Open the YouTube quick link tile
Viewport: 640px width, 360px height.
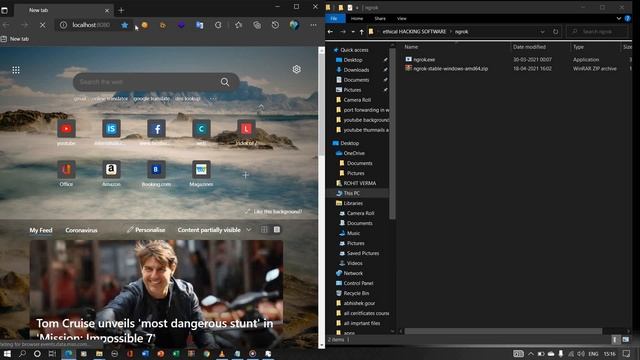pos(66,129)
